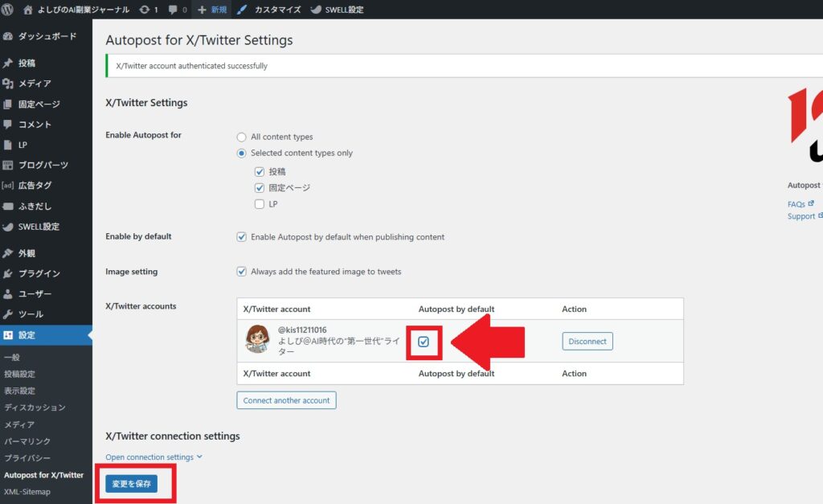Click the ブログパーツ icon in sidebar
823x504 pixels.
[x=8, y=166]
